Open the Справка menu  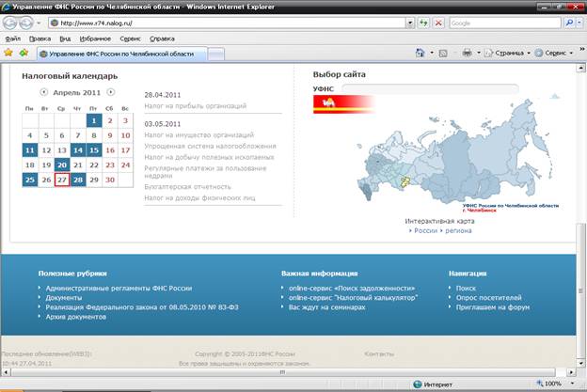pos(162,39)
